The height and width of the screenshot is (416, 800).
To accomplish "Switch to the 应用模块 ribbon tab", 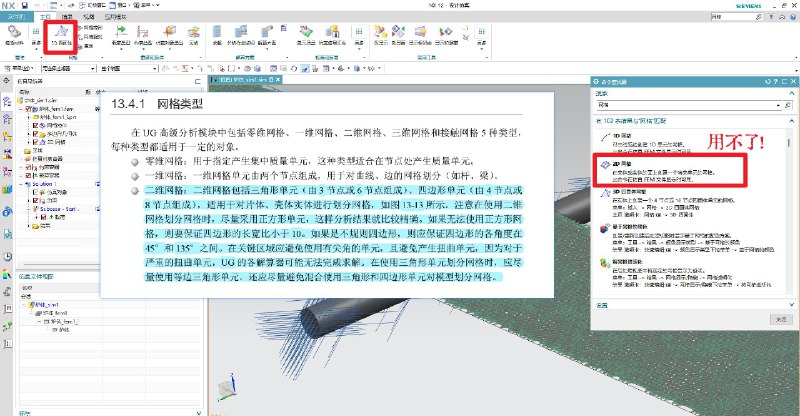I will coord(116,17).
